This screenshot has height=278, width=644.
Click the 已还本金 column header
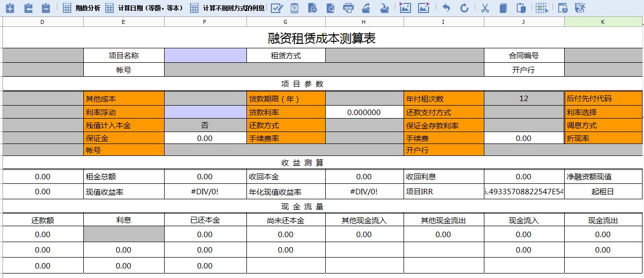pos(205,220)
